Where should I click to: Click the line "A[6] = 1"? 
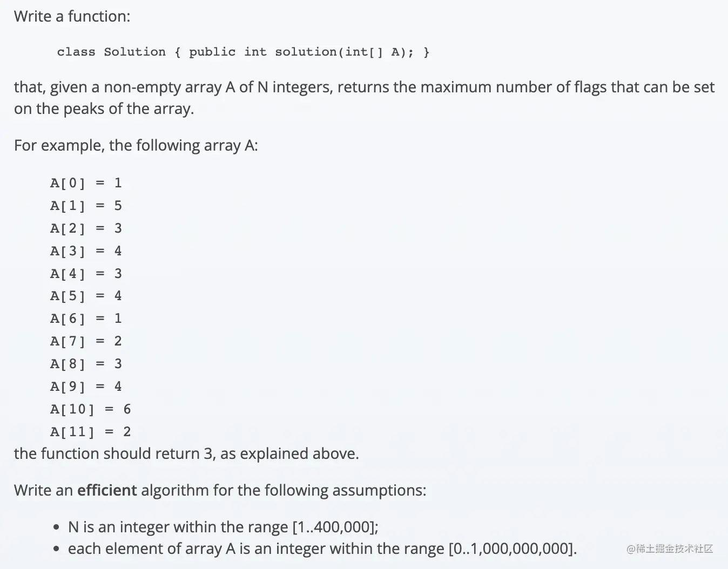click(86, 319)
